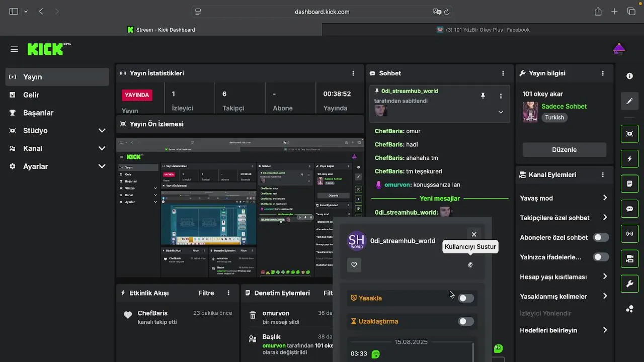Click the wrench icon in right toolbar
This screenshot has width=644, height=362.
click(x=629, y=284)
